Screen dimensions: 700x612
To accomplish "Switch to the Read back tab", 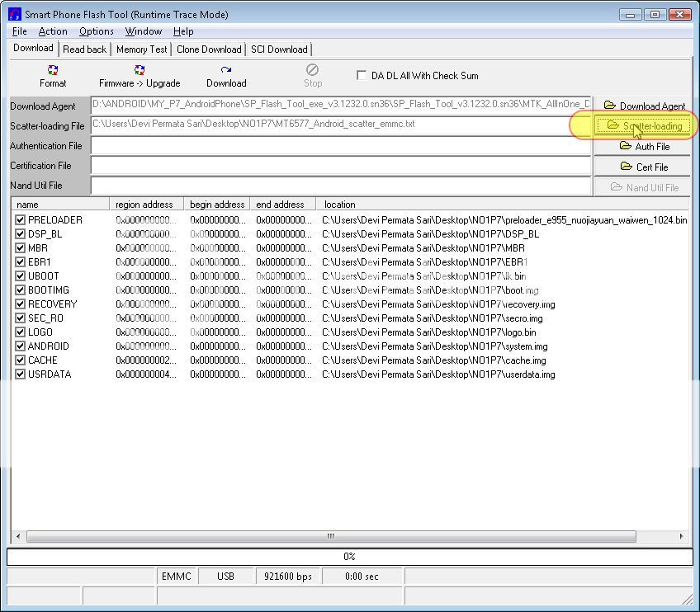I will coord(84,49).
